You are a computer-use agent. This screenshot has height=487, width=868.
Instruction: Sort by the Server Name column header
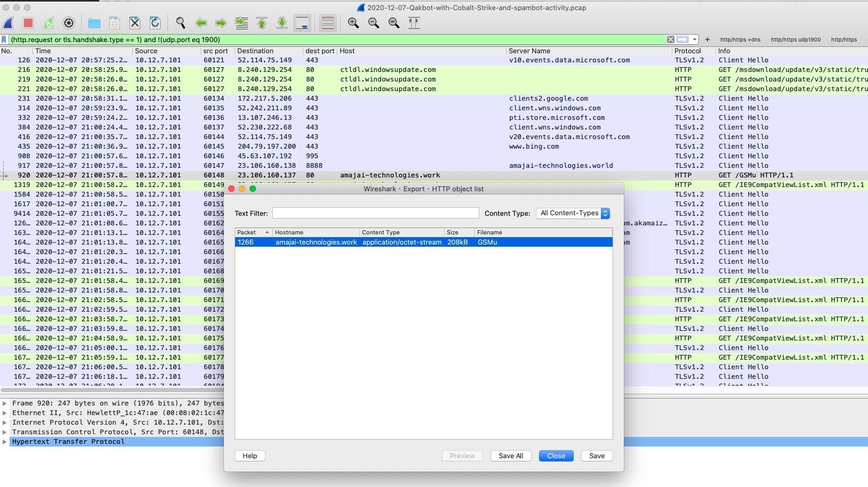(589, 51)
